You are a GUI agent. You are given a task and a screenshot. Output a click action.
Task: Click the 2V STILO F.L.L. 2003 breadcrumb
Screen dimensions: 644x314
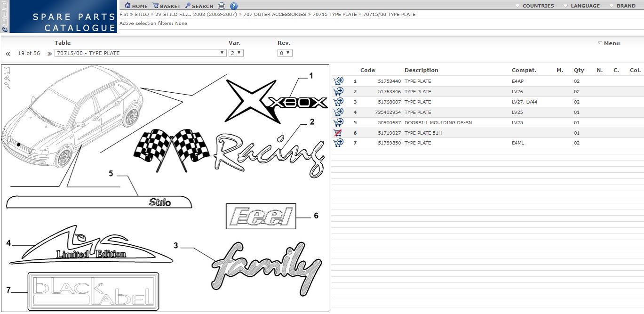(x=196, y=15)
